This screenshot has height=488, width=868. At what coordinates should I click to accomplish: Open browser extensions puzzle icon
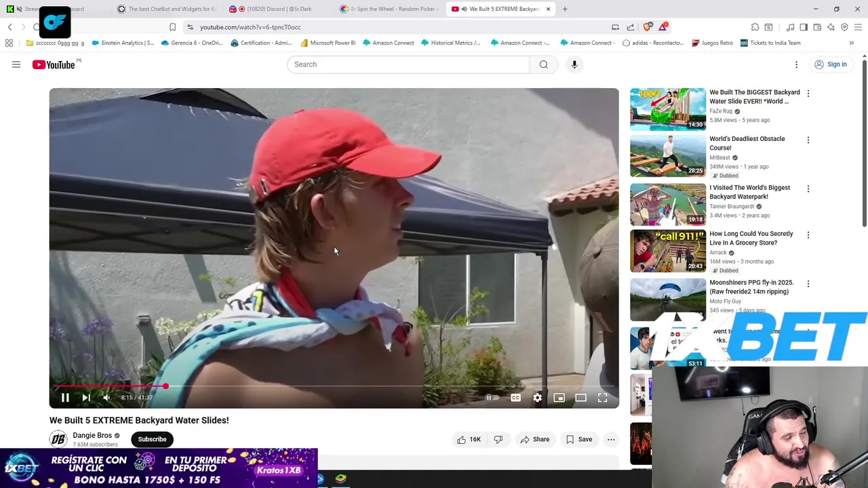click(x=755, y=27)
